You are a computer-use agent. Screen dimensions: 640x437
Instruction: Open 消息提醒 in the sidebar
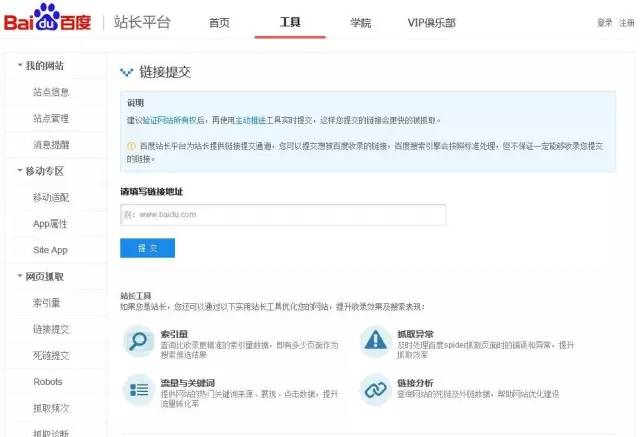[x=51, y=144]
